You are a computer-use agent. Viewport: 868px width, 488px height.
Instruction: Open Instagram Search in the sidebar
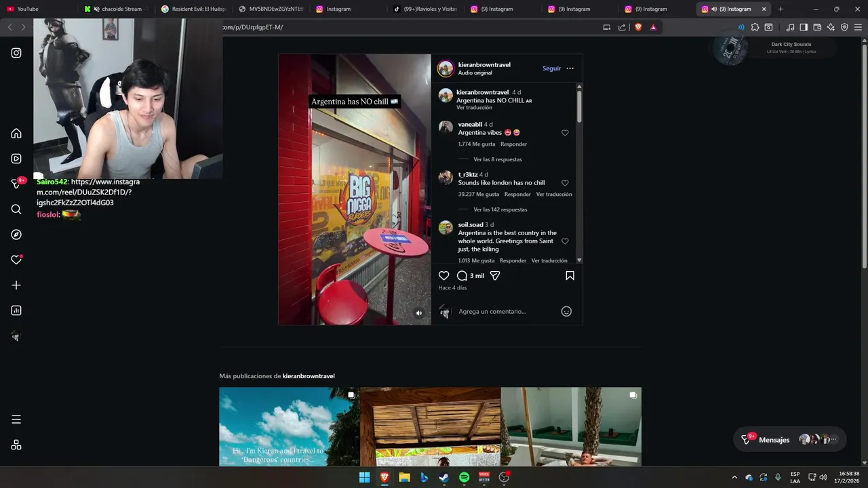[x=16, y=209]
